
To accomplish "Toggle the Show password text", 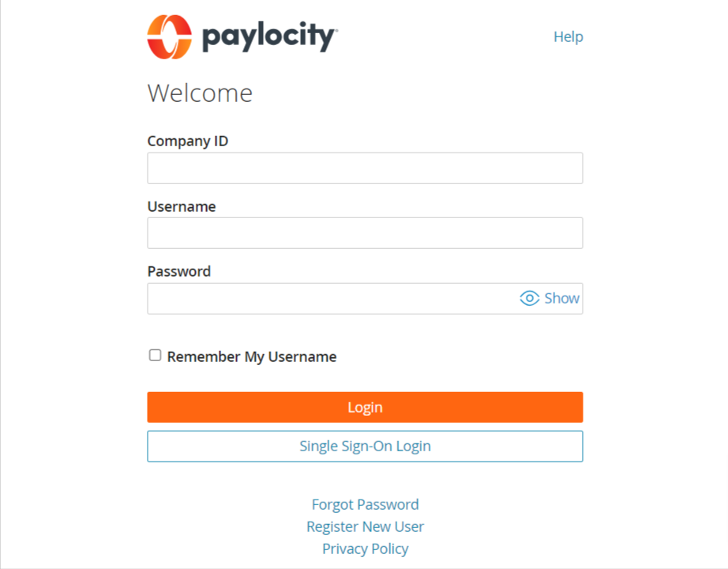I will (561, 298).
